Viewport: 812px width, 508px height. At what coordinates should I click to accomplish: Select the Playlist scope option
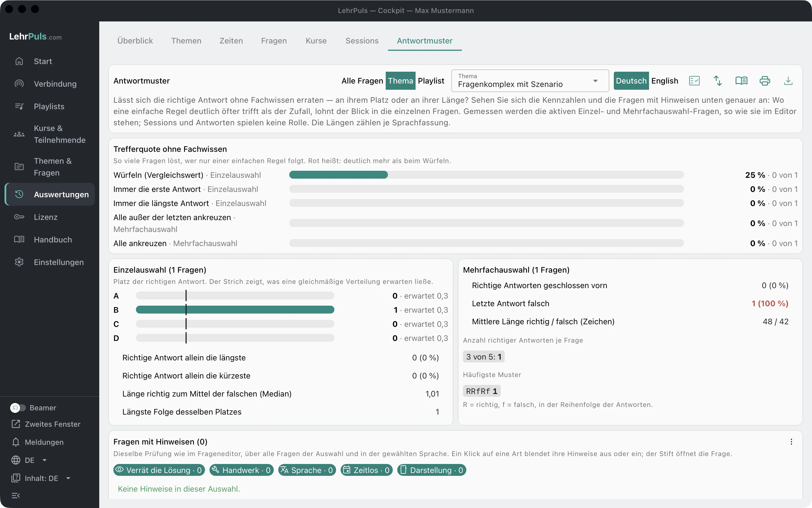coord(431,81)
